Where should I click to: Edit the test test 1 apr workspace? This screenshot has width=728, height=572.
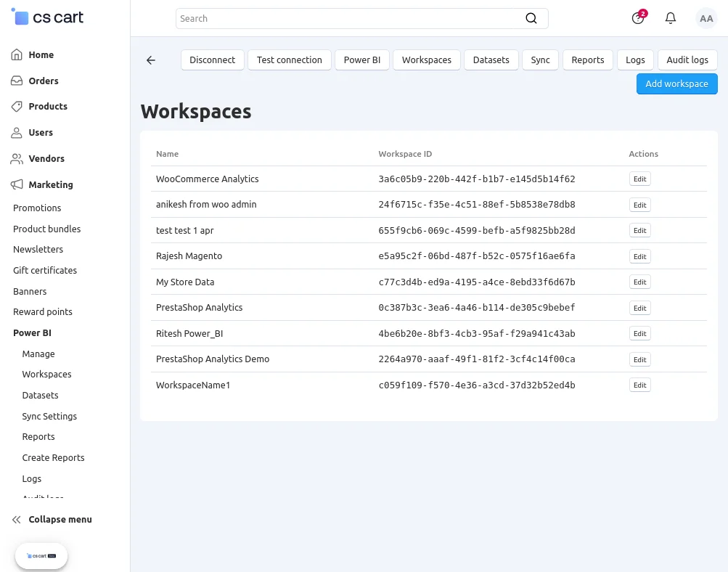pyautogui.click(x=639, y=230)
